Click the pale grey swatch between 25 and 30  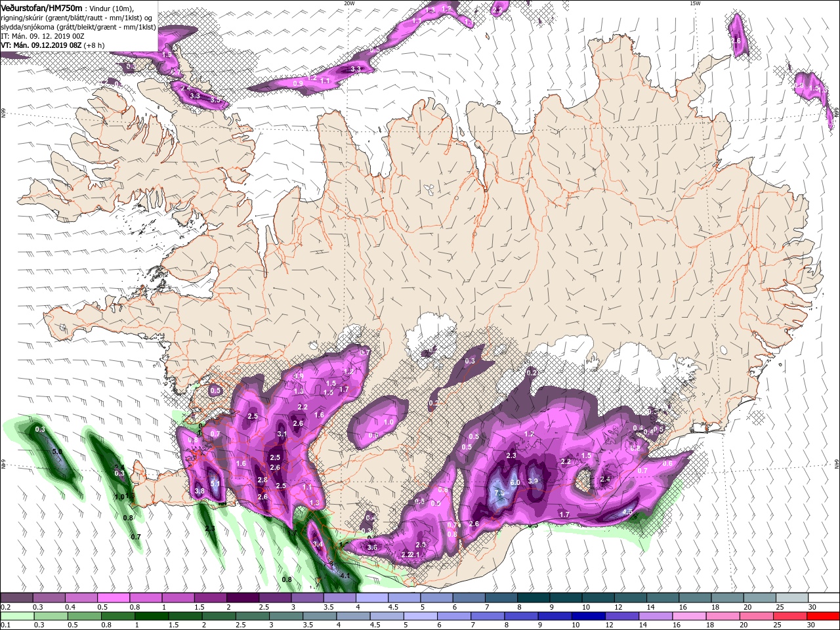[x=791, y=598]
